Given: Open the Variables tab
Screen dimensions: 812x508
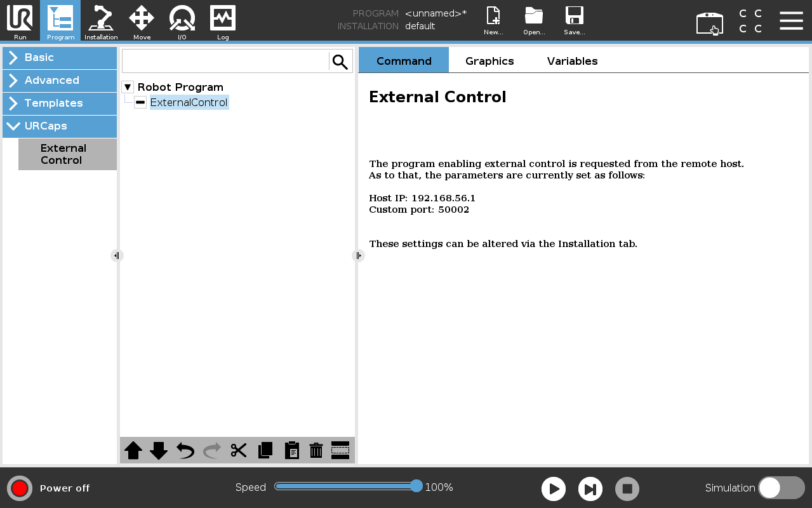Looking at the screenshot, I should coord(571,60).
